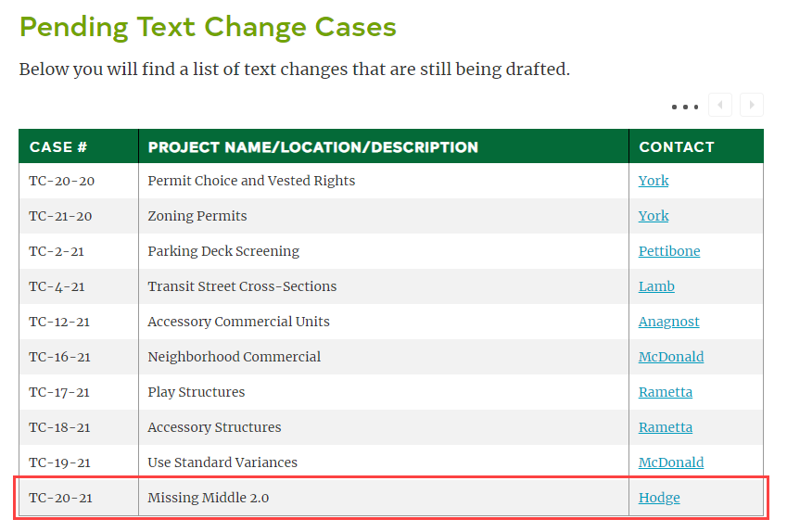Select the Missing Middle 2.0 description cell
This screenshot has width=787, height=532.
point(209,498)
